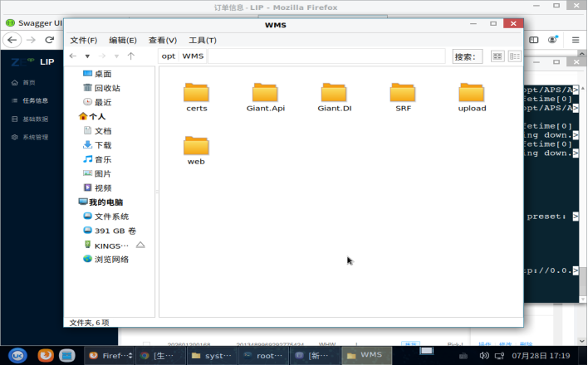Switch to Firef… taskbar window
Viewport: 588px width, 365px height.
(x=110, y=355)
